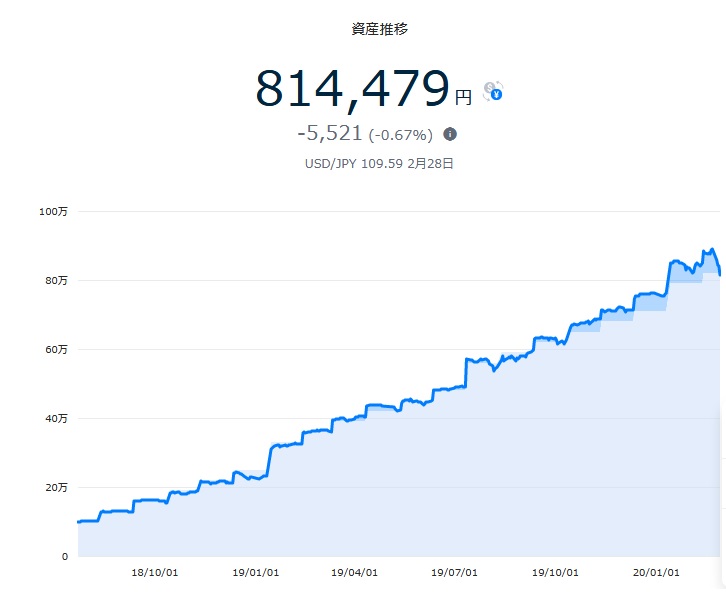Toggle the dollar/yen currency switch icon
The height and width of the screenshot is (596, 726).
click(x=493, y=91)
